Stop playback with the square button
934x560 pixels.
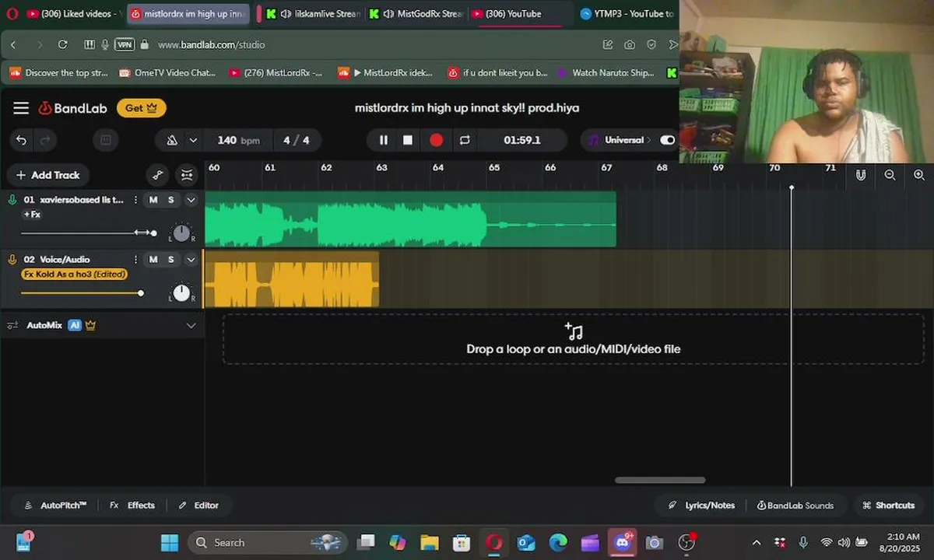408,140
